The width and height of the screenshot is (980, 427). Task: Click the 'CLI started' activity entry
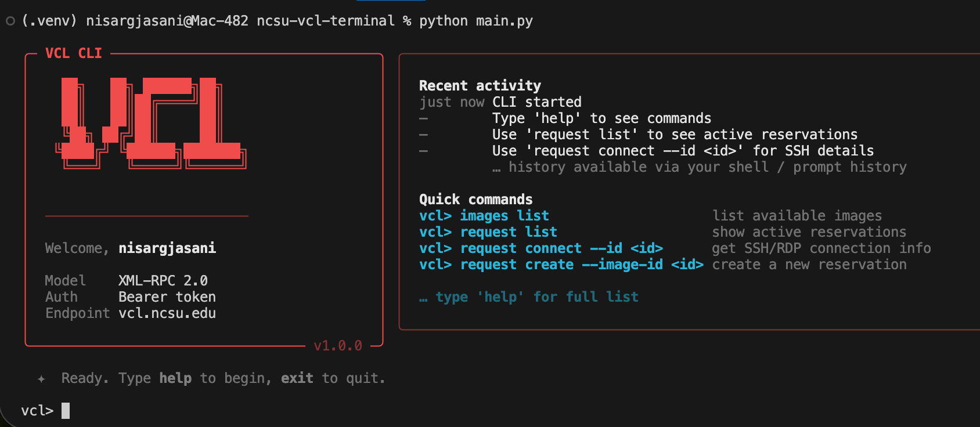(x=537, y=102)
